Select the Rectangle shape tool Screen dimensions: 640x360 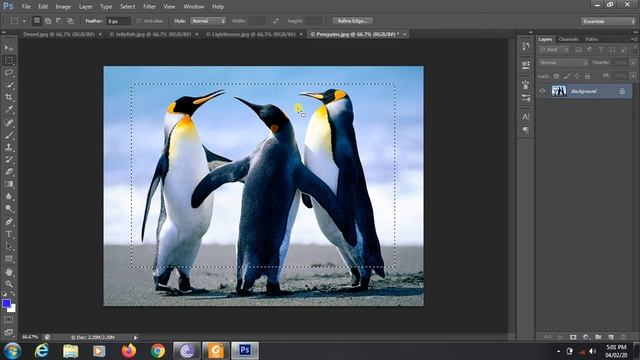[9, 259]
